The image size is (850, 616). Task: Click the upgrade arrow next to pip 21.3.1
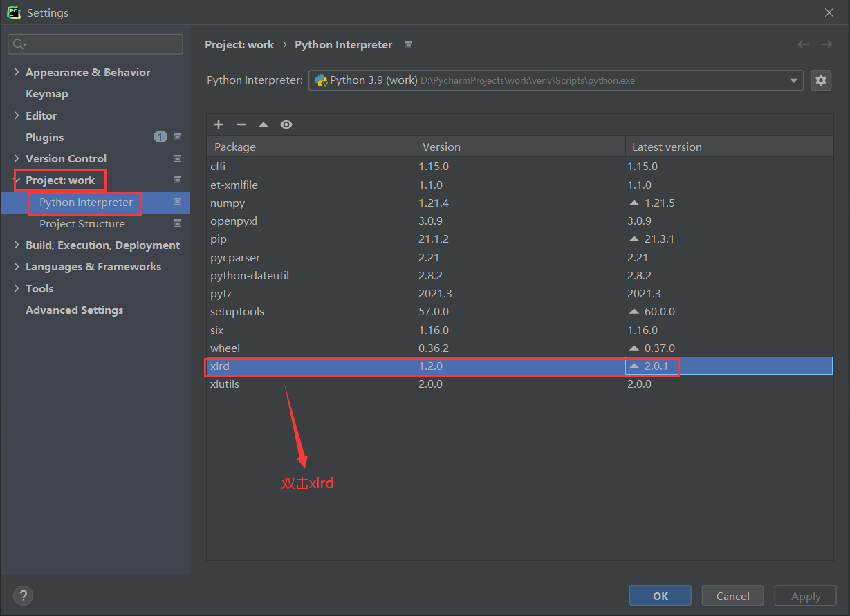(634, 239)
